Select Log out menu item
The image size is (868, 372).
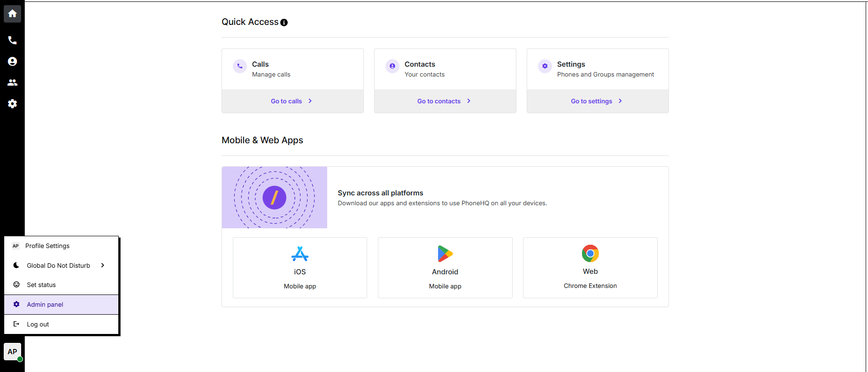pos(38,324)
